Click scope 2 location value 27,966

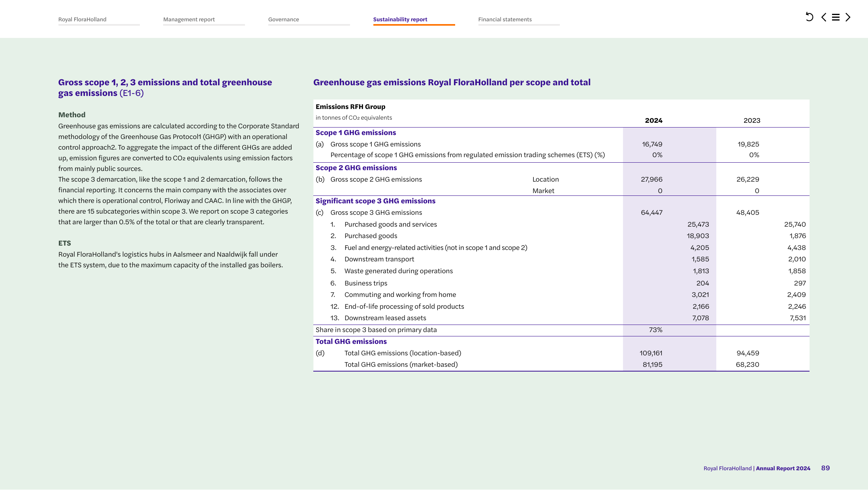pyautogui.click(x=651, y=179)
